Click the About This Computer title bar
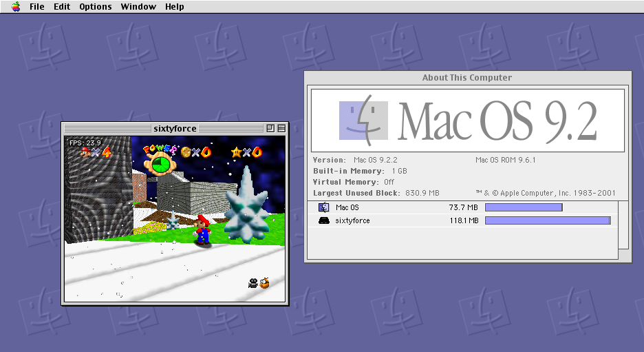 [467, 77]
